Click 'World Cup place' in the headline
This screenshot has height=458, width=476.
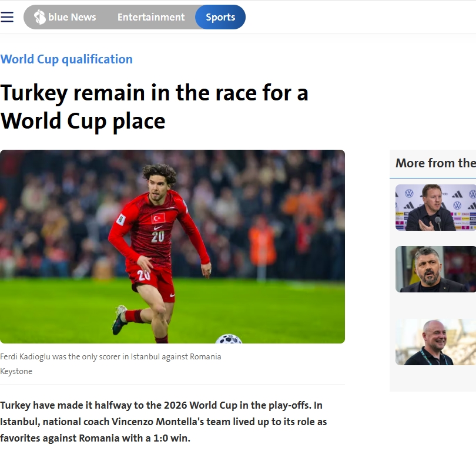pos(83,122)
